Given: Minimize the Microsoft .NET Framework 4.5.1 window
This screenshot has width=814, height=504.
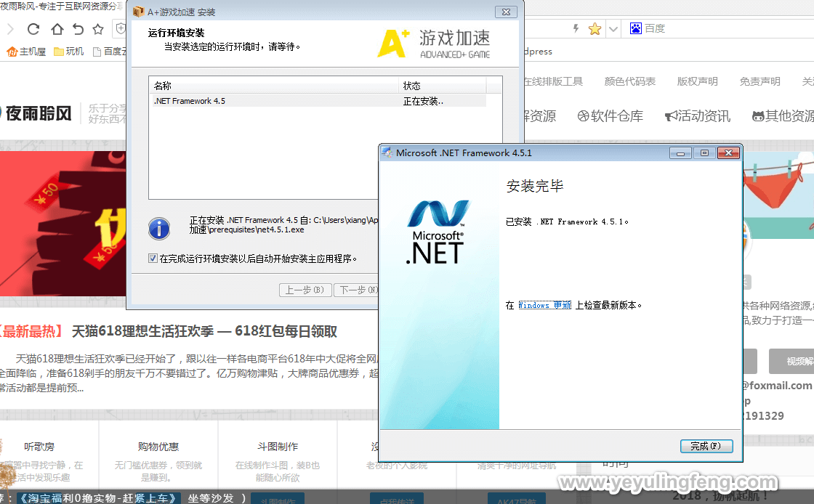Looking at the screenshot, I should [680, 153].
